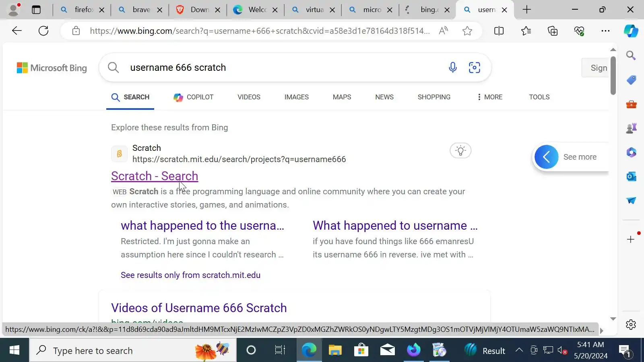This screenshot has width=644, height=362.
Task: Click the taskbar 'Type here to search' box
Action: pos(133,350)
